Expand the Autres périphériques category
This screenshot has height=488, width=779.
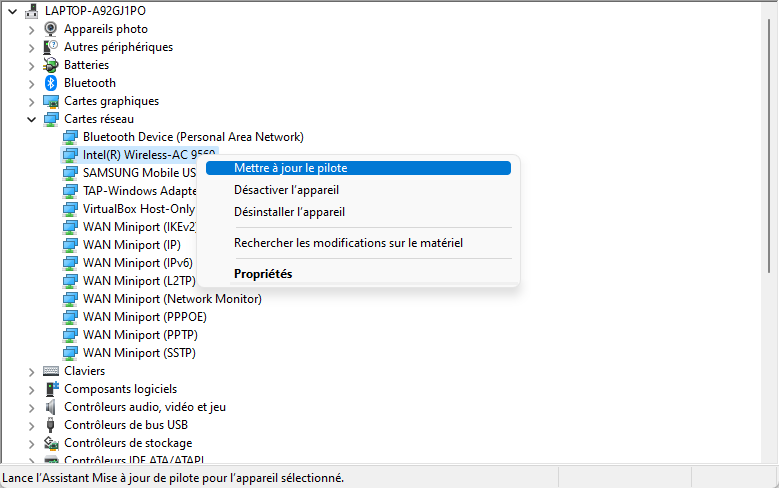(31, 48)
